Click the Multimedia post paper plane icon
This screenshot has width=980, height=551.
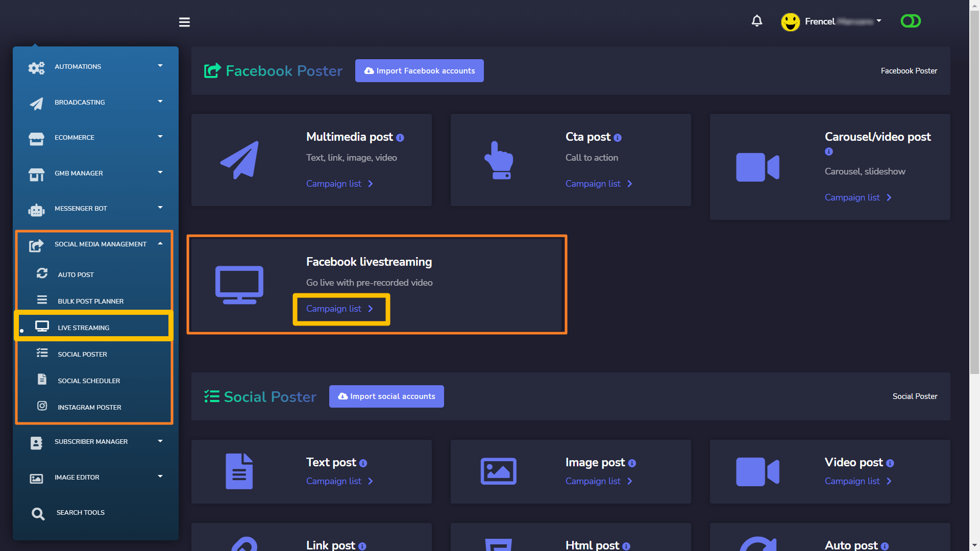(239, 160)
